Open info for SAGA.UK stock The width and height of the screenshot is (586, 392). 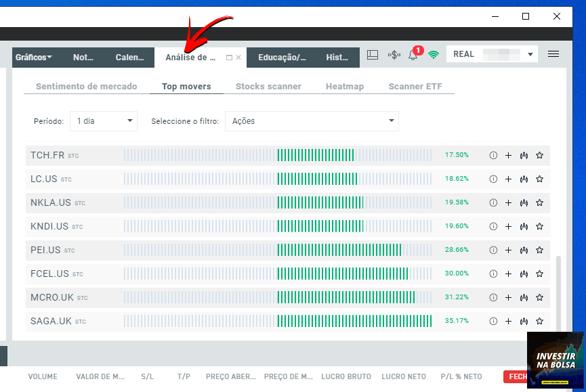(493, 321)
